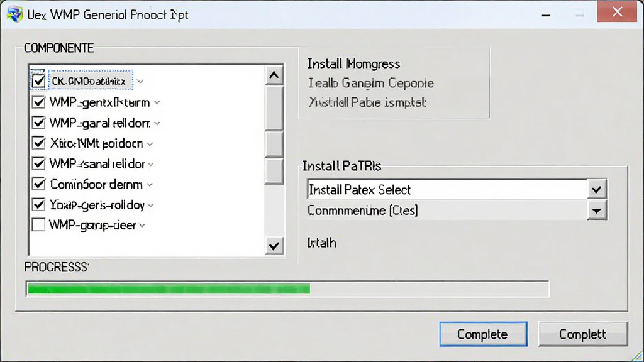Click the Complete button with blue outline
Image resolution: width=644 pixels, height=362 pixels.
pyautogui.click(x=484, y=334)
